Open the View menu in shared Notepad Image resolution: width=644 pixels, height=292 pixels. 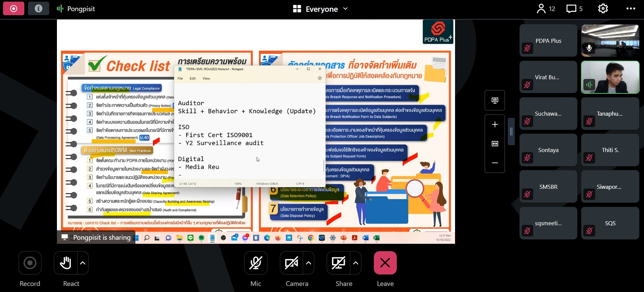[206, 78]
